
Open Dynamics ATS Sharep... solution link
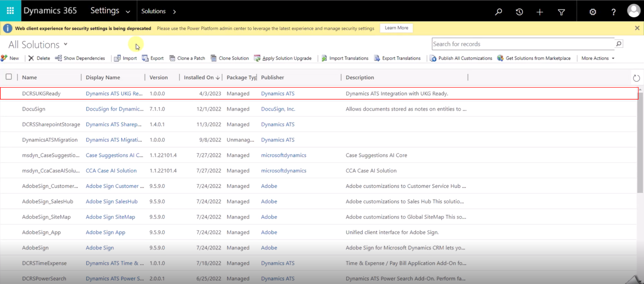(x=114, y=124)
